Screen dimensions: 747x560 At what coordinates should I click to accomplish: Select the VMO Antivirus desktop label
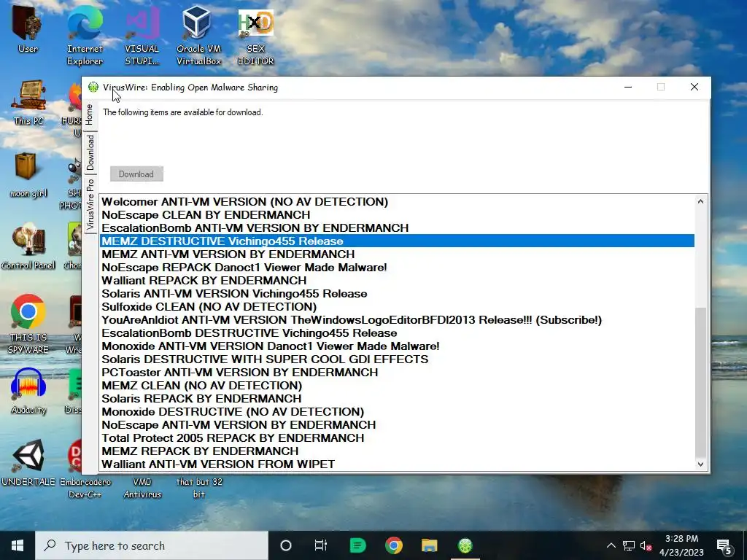click(x=142, y=488)
